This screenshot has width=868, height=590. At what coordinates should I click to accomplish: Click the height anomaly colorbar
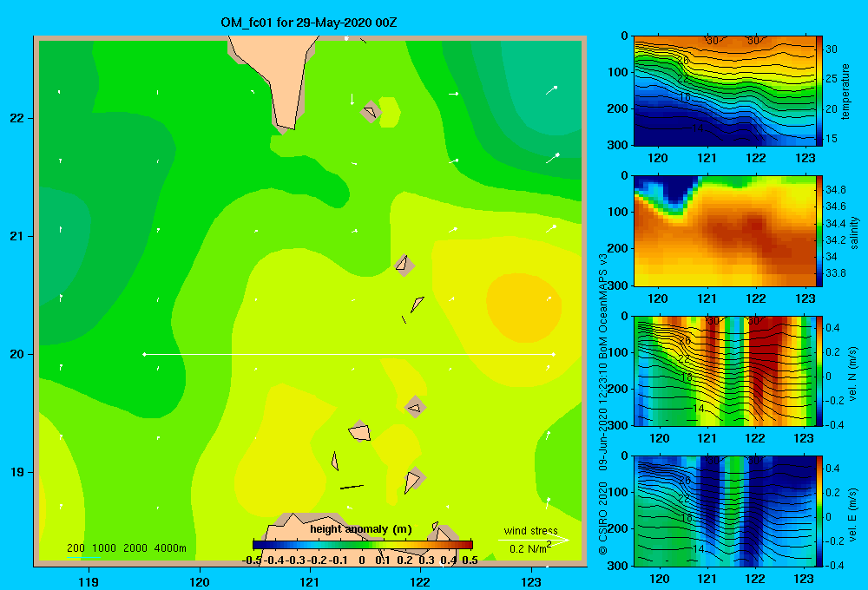pos(363,545)
